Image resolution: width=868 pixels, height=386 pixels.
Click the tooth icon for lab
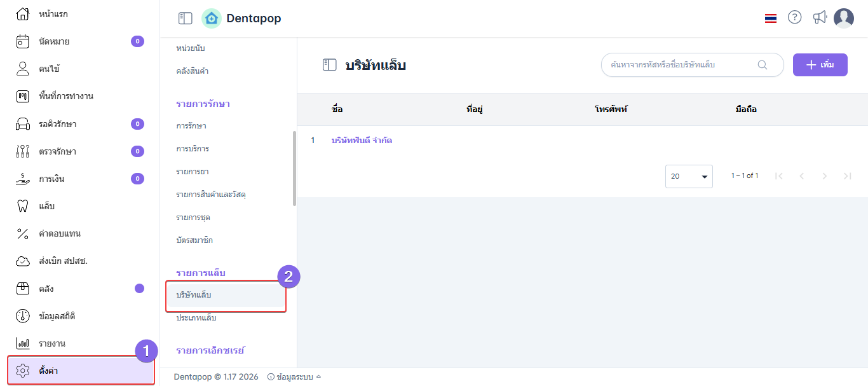coord(23,206)
